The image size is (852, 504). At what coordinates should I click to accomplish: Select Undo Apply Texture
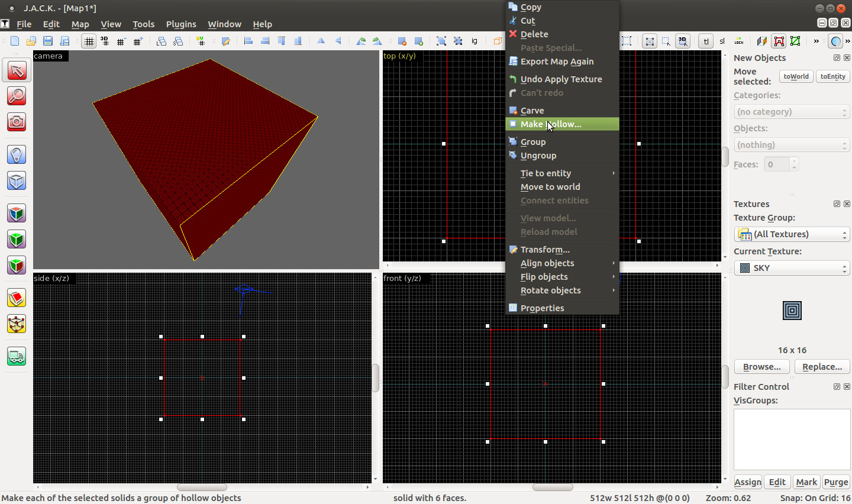click(562, 79)
